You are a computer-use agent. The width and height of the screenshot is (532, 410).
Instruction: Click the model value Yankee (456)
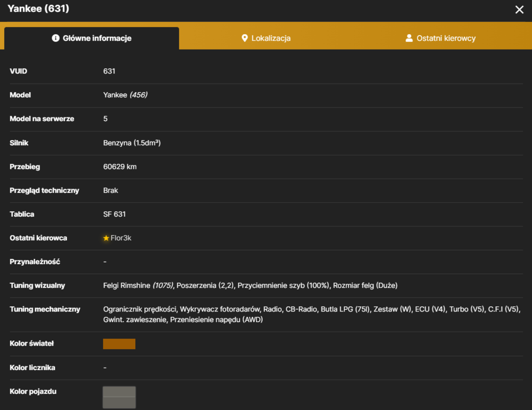coord(125,95)
